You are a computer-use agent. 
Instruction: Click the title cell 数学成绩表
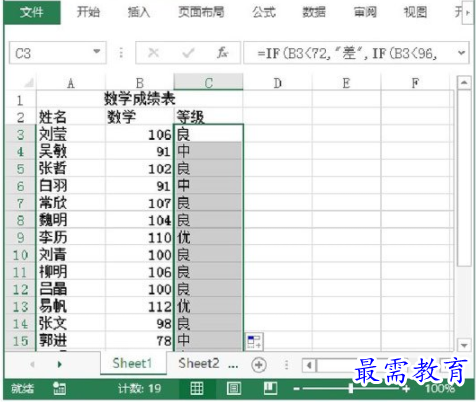(139, 99)
